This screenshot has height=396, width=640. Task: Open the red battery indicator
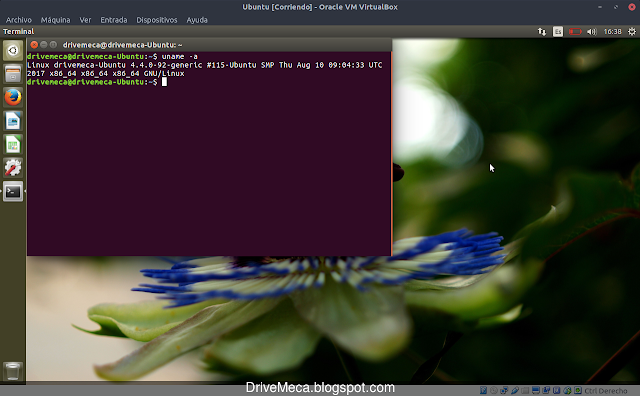tap(575, 31)
